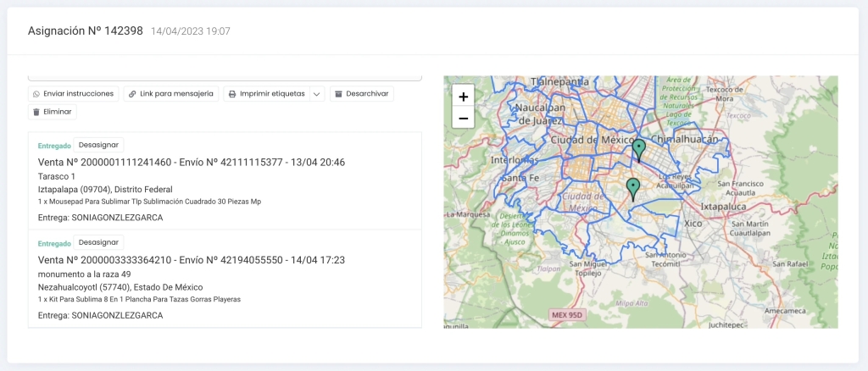Click the chain icon for Link para mensajería
Viewport: 868px width, 371px height.
132,94
